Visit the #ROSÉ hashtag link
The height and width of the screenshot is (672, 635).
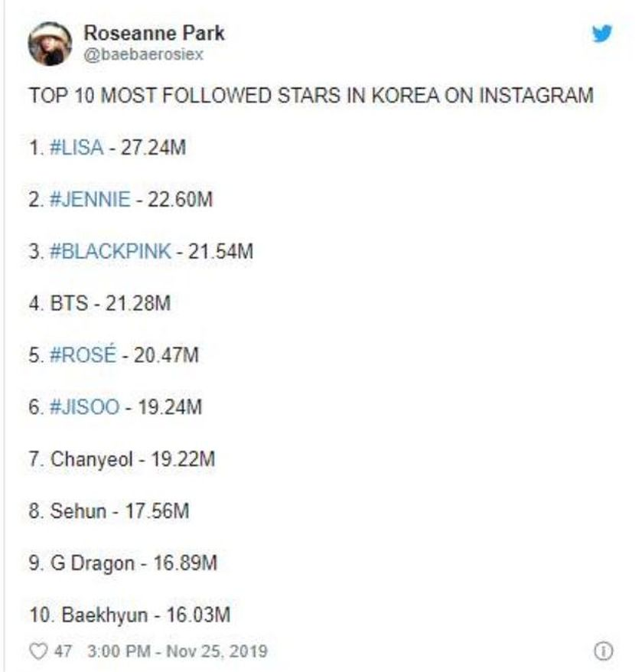(83, 355)
